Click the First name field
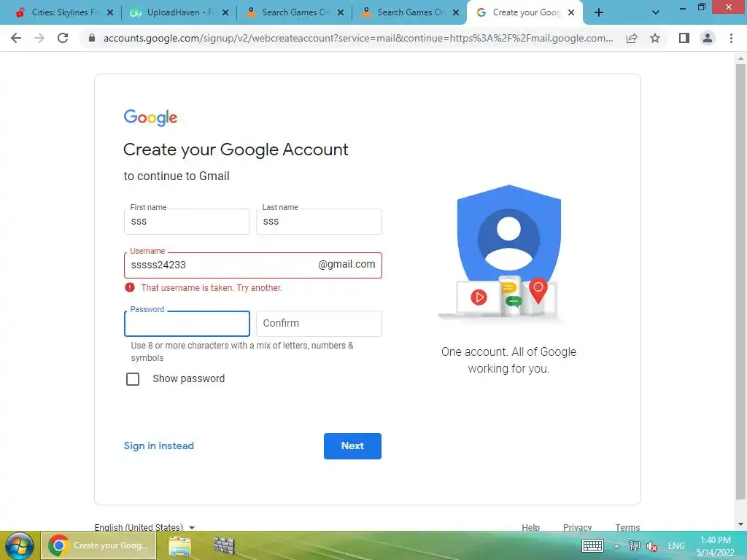The image size is (747, 560). tap(187, 222)
